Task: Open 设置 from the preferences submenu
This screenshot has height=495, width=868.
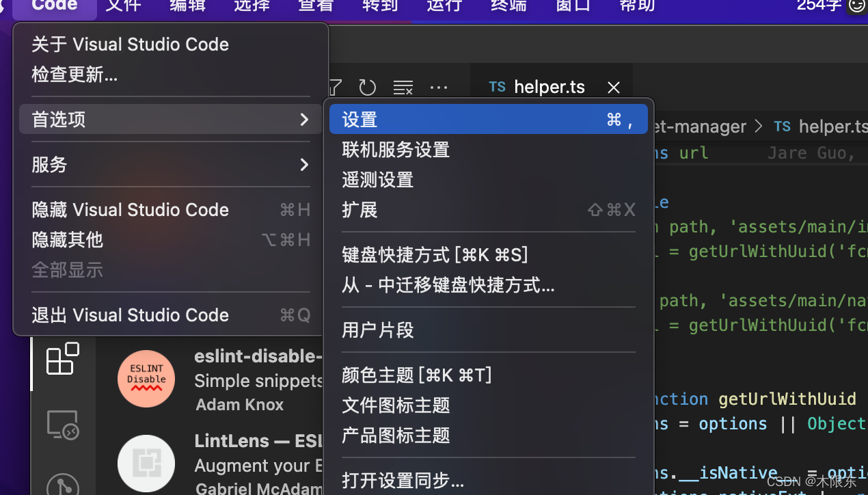Action: (489, 120)
